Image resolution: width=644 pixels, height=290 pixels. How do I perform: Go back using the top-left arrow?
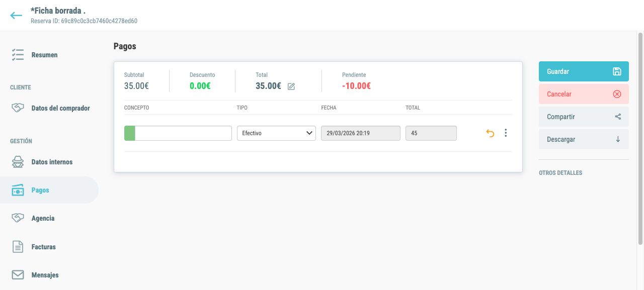[16, 16]
